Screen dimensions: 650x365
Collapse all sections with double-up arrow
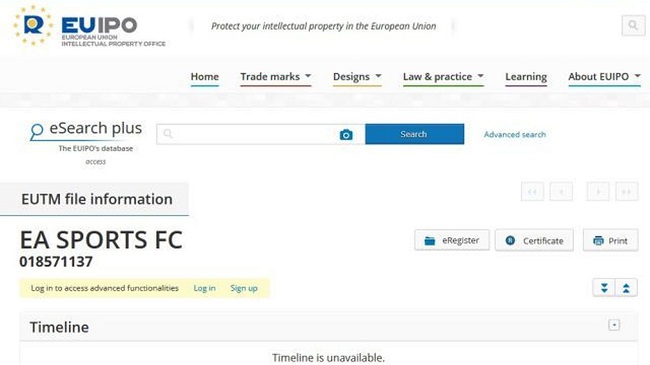tap(626, 287)
